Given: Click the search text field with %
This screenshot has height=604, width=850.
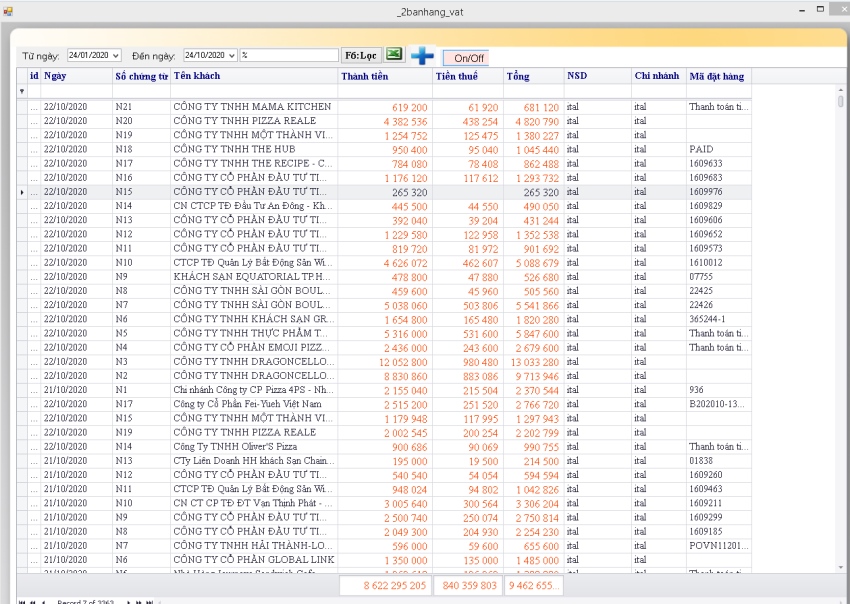Looking at the screenshot, I should pos(289,56).
